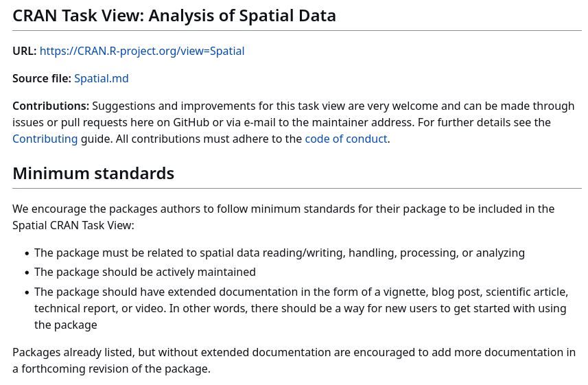This screenshot has width=588, height=385.
Task: Open the Spatial.md source file link
Action: [102, 78]
